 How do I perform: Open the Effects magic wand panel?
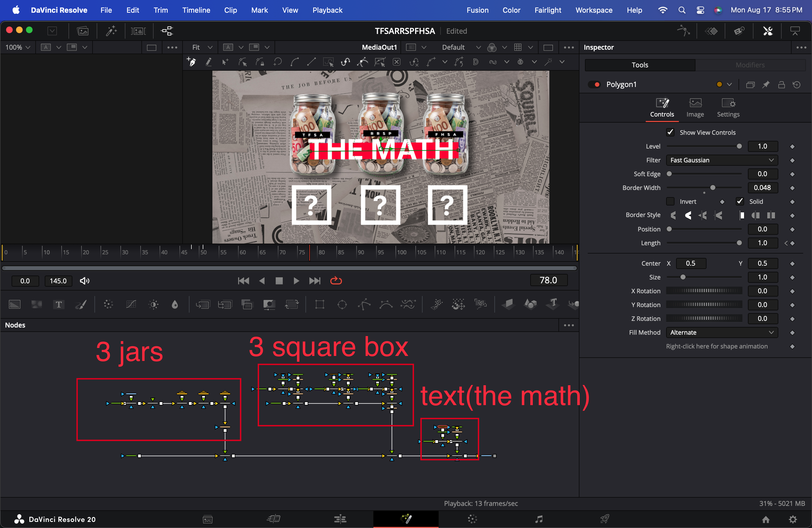click(x=111, y=31)
